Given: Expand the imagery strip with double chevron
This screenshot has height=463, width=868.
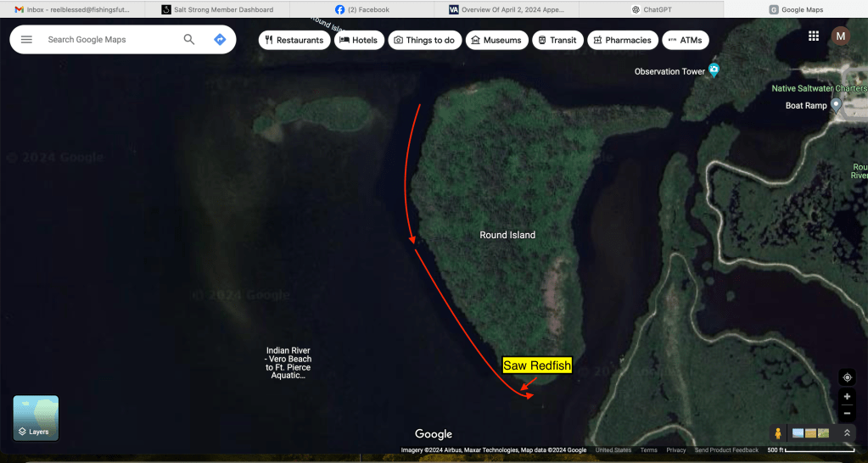Looking at the screenshot, I should (x=847, y=433).
